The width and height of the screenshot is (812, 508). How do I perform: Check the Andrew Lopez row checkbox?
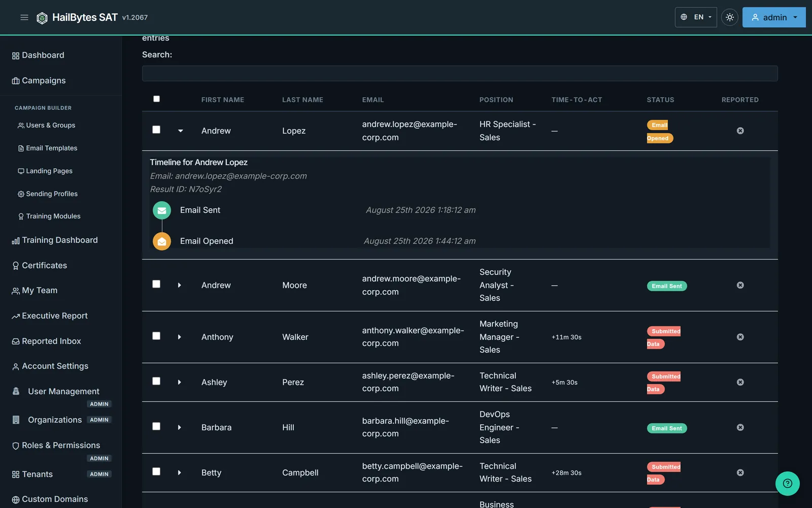[x=156, y=130]
